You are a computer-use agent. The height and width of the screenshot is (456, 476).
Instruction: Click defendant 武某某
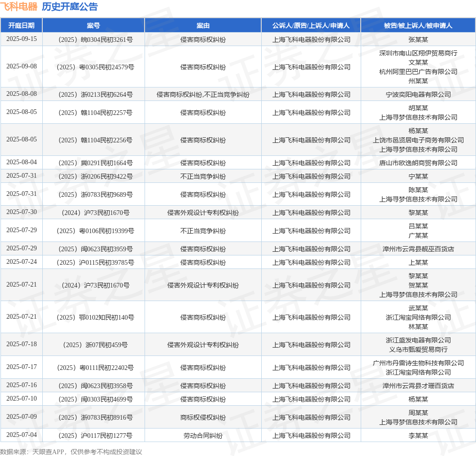[x=418, y=308]
